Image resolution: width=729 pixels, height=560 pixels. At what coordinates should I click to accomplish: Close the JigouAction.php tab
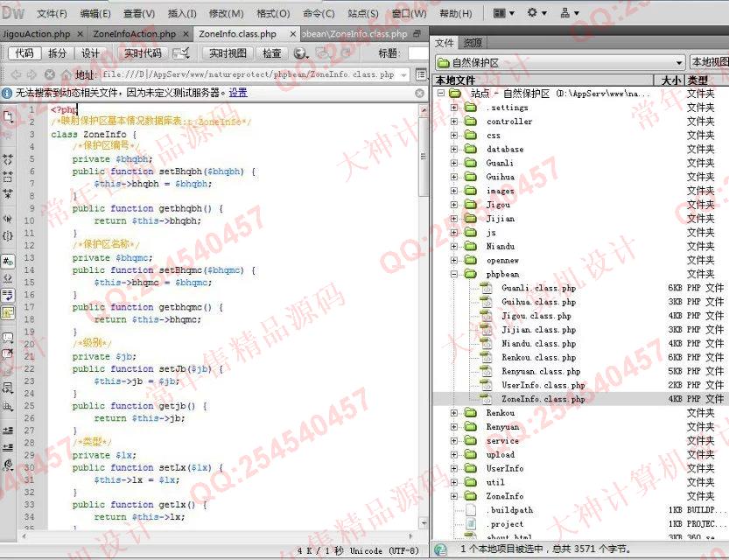(80, 34)
